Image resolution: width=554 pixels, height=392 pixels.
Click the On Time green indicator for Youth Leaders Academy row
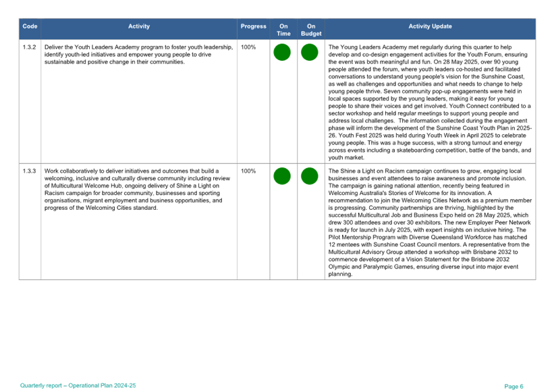coord(282,52)
